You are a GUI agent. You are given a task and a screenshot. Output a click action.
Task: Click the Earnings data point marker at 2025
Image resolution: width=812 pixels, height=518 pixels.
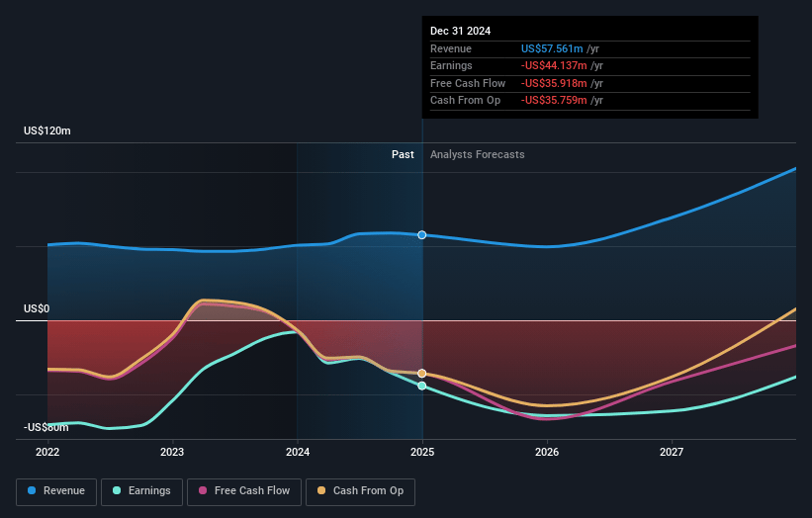(x=422, y=386)
